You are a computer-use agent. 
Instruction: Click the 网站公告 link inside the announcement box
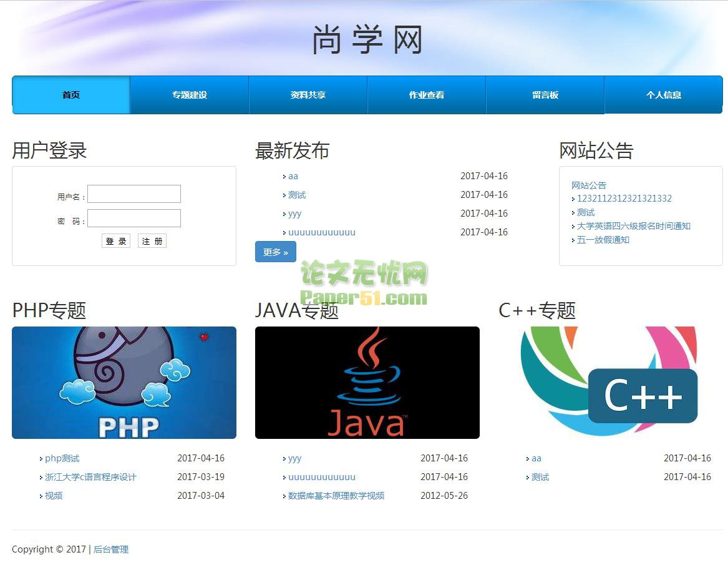[x=589, y=185]
